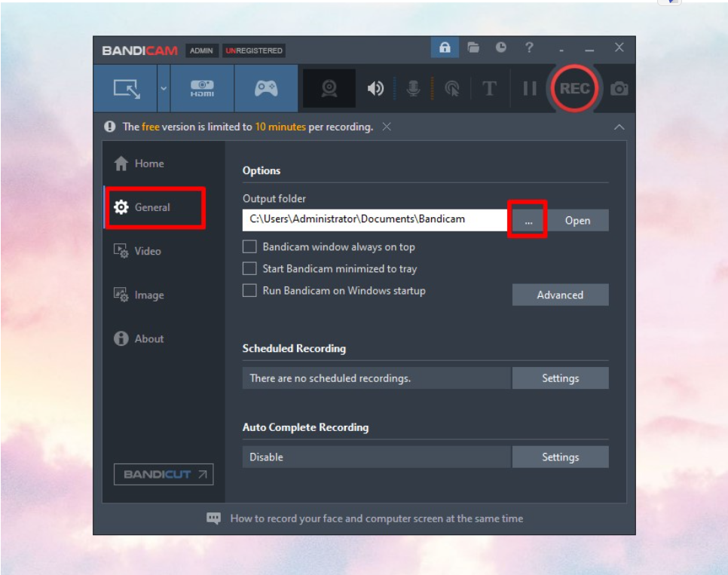Open the Video settings tab

coord(137,251)
